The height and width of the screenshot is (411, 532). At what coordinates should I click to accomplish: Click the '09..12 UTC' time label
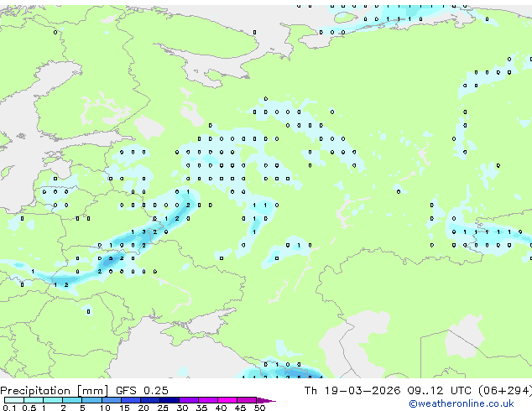439,391
